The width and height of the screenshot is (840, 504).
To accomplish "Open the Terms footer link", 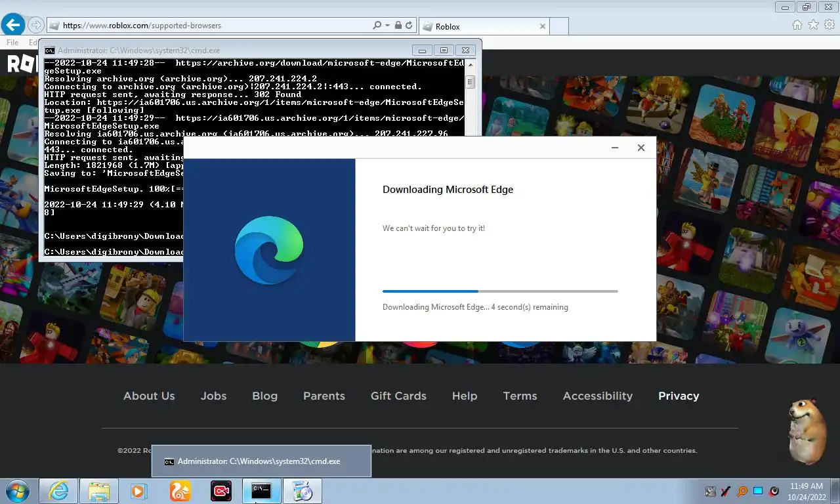I will [x=520, y=396].
